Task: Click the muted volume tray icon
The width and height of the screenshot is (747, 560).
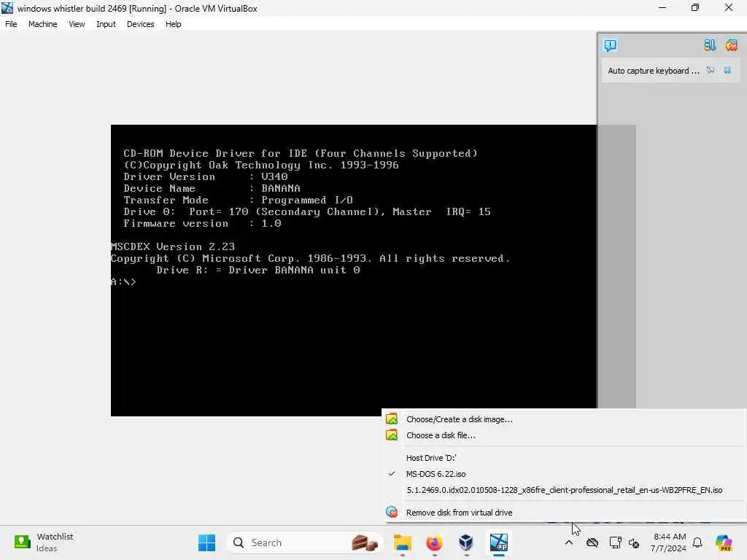Action: pyautogui.click(x=634, y=542)
